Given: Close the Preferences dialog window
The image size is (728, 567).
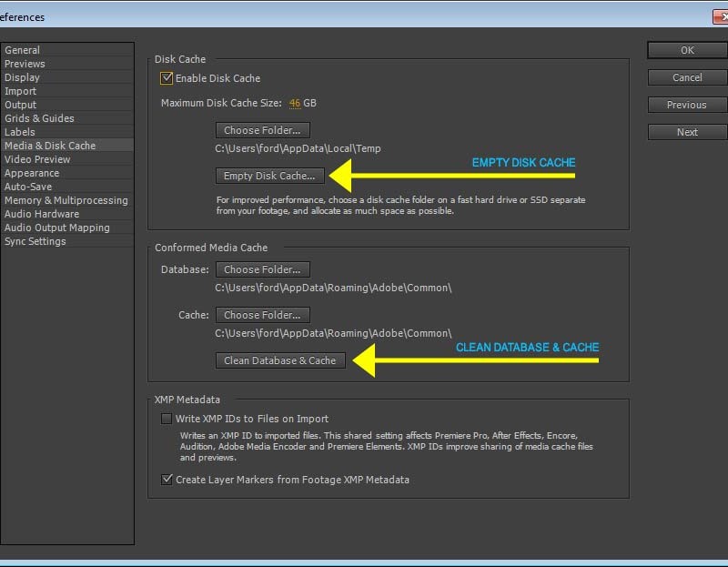Looking at the screenshot, I should (721, 16).
